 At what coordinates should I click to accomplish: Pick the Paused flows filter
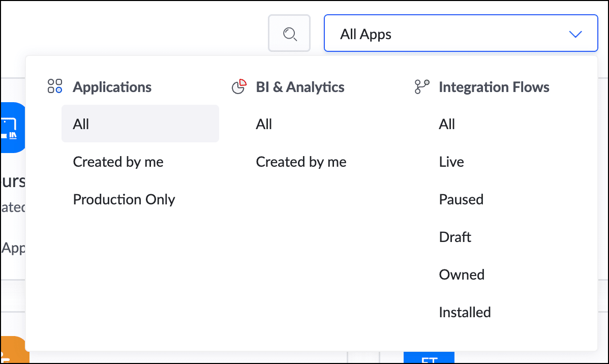[x=461, y=199]
